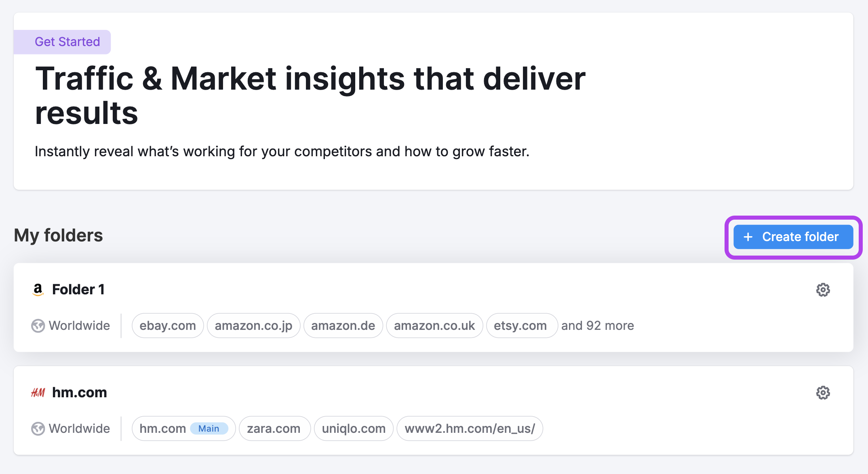
Task: Open settings gear for hm.com folder
Action: 823,392
